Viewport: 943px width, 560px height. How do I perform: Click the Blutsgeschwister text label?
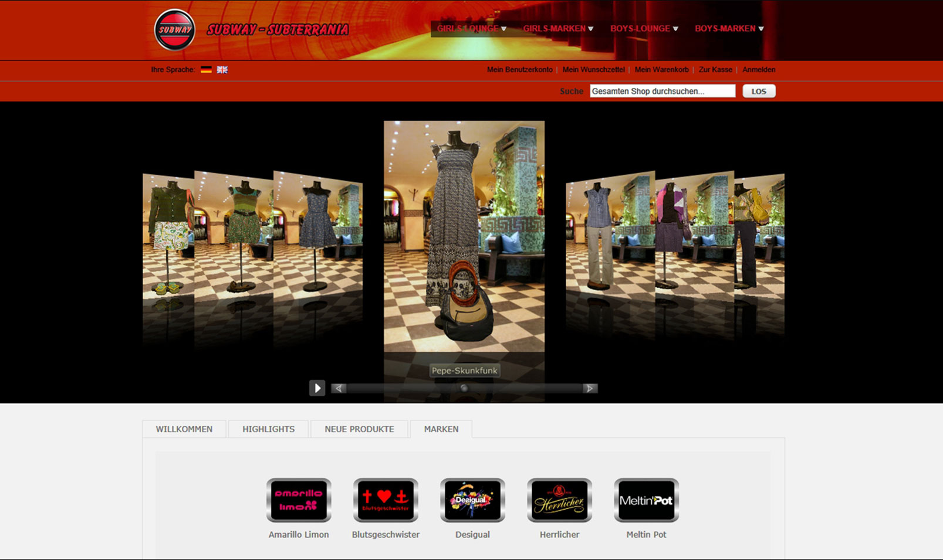coord(386,534)
